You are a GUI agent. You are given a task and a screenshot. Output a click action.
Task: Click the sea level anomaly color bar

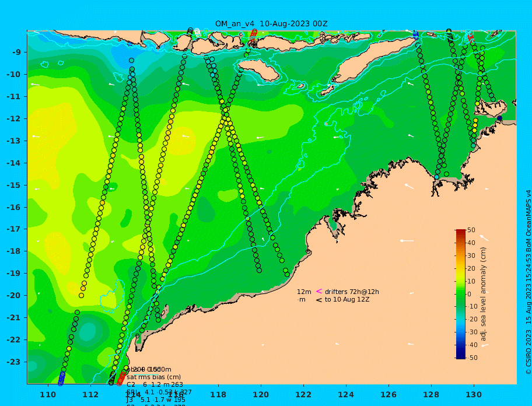point(461,294)
